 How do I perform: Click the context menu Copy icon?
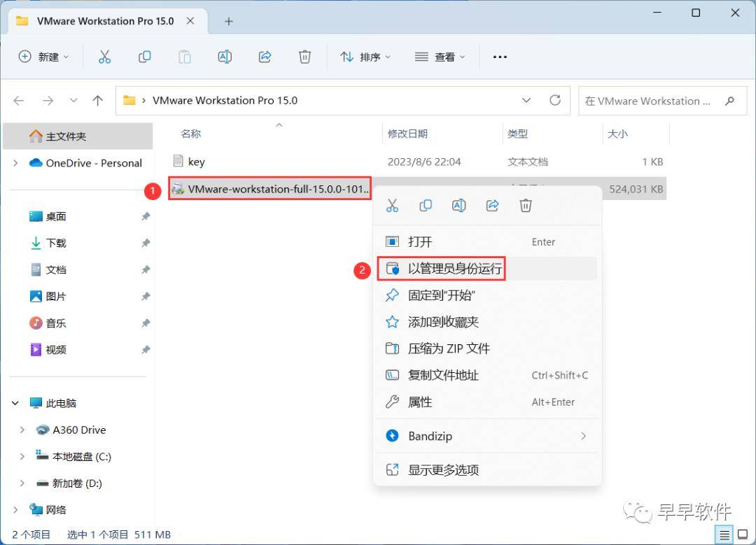coord(426,206)
